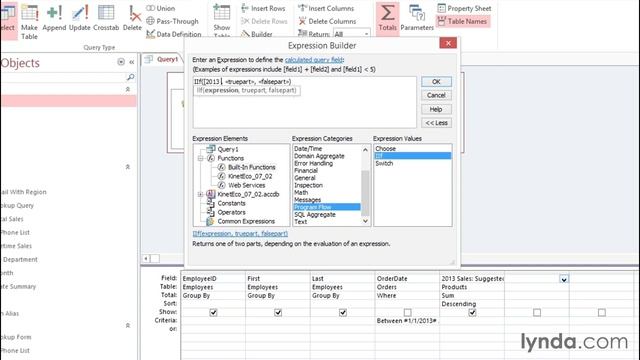Click Insert Columns in the ribbon
Viewport: 640px width, 360px height.
326,8
